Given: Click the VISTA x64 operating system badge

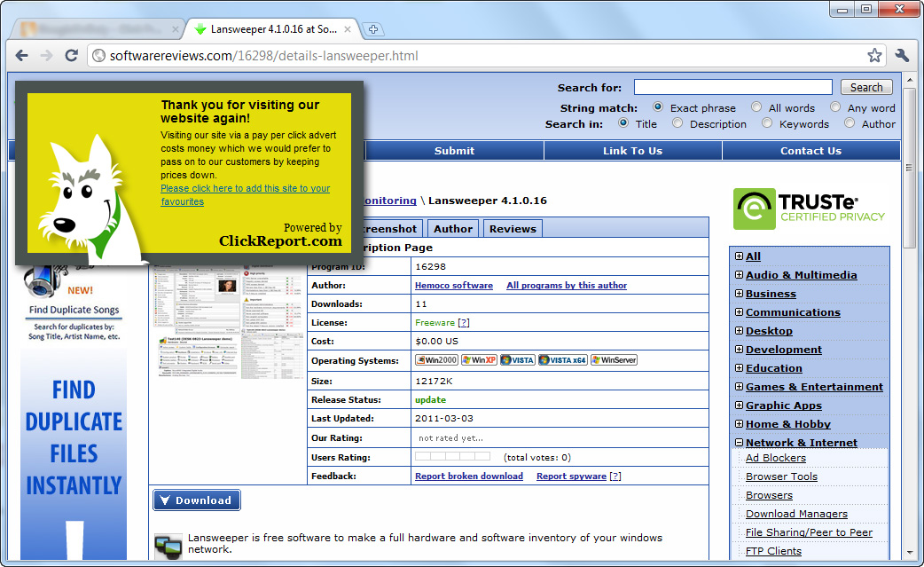Looking at the screenshot, I should [563, 360].
